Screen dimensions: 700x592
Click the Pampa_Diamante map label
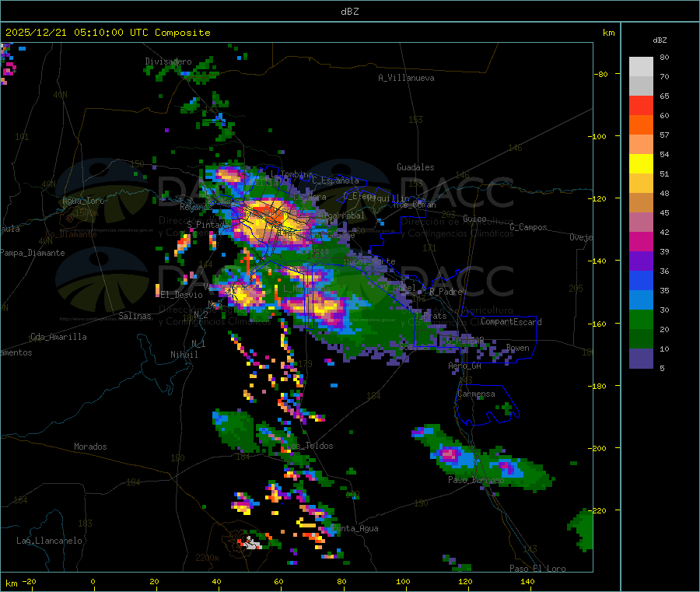coord(33,253)
